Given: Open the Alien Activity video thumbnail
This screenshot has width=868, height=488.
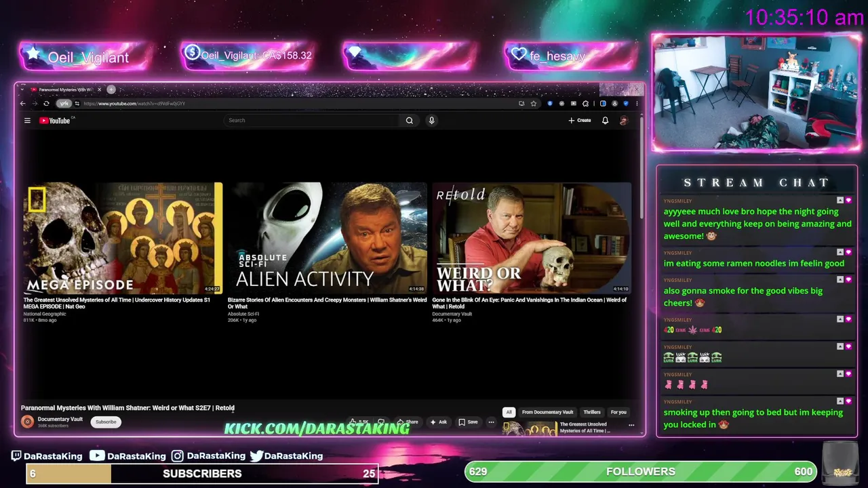Looking at the screenshot, I should [x=327, y=238].
